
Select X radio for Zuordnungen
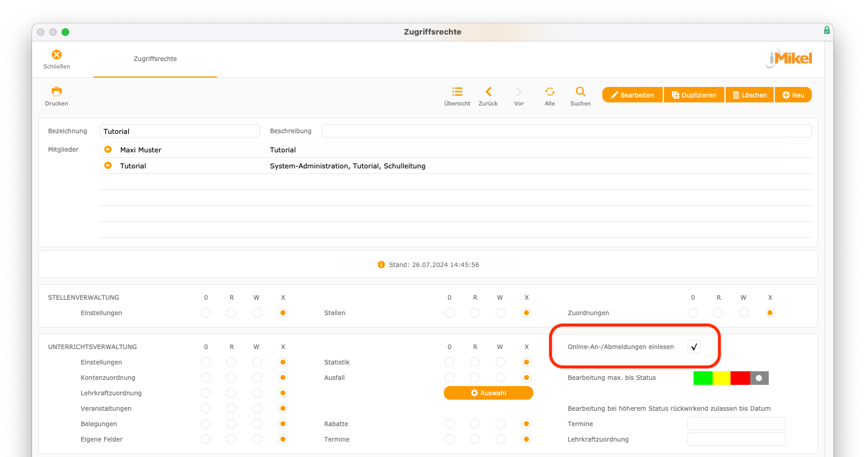(770, 313)
